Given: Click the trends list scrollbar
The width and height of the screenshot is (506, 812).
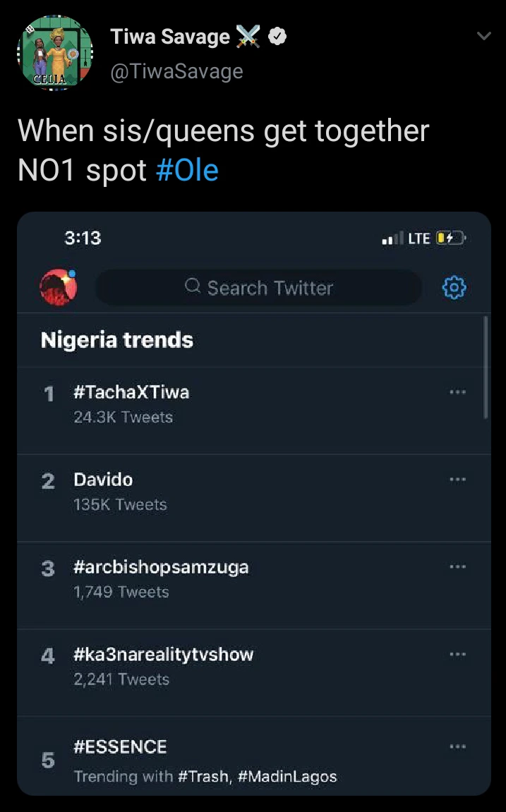Looking at the screenshot, I should pos(486,367).
